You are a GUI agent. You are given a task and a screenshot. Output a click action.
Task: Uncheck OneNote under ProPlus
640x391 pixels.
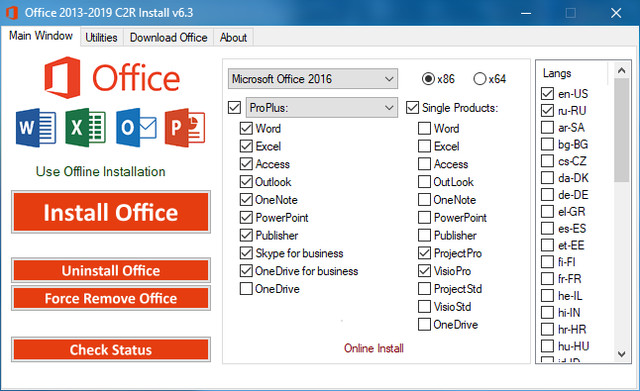point(246,200)
